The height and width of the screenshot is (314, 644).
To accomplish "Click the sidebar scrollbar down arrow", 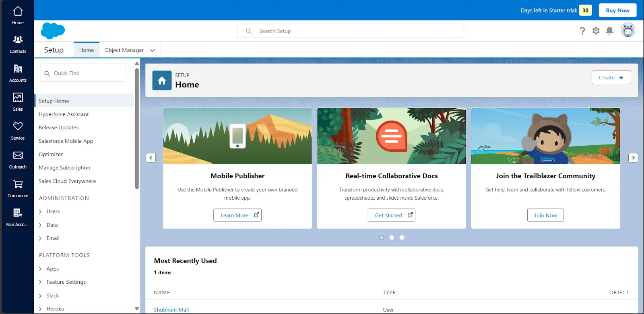I will point(137,309).
